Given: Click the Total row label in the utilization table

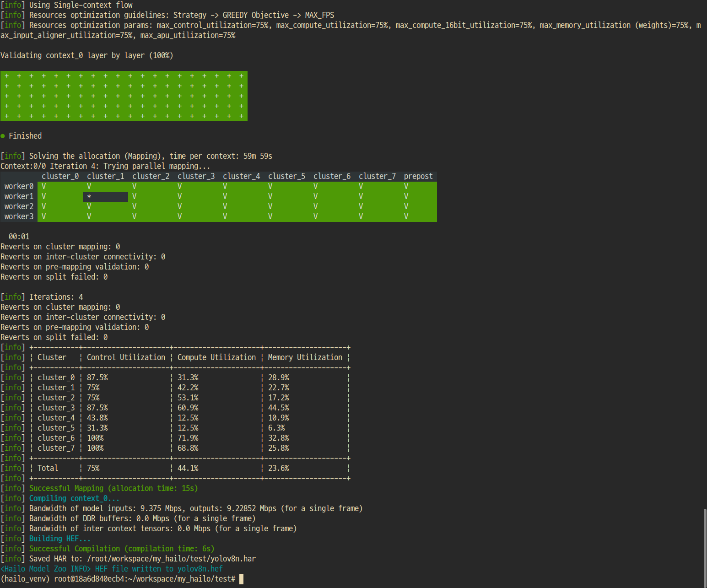Looking at the screenshot, I should (x=48, y=468).
